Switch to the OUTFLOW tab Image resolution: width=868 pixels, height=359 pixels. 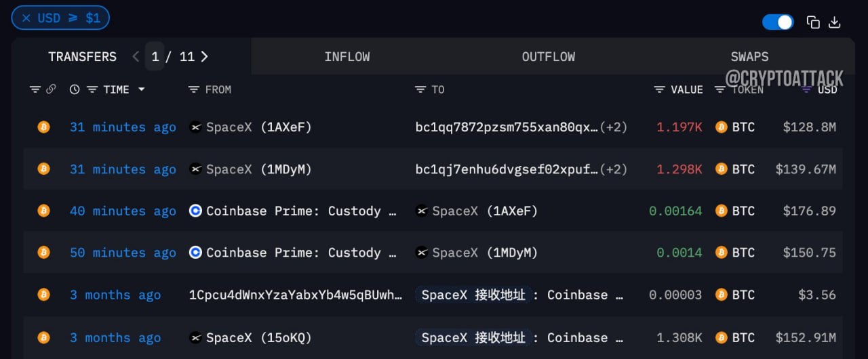(549, 57)
